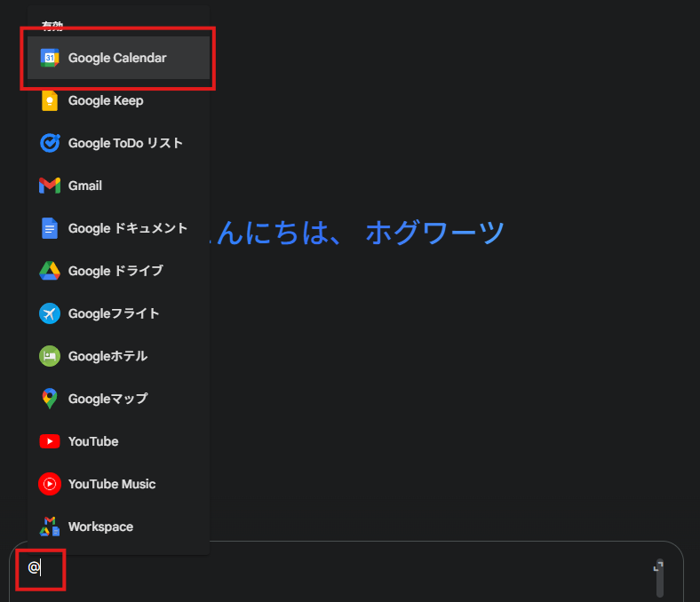700x602 pixels.
Task: Click the YouTube Music circle icon
Action: click(x=50, y=484)
